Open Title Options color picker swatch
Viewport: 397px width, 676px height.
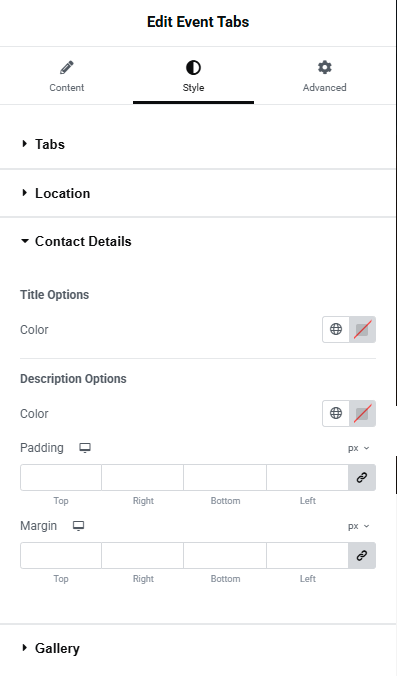pos(362,329)
